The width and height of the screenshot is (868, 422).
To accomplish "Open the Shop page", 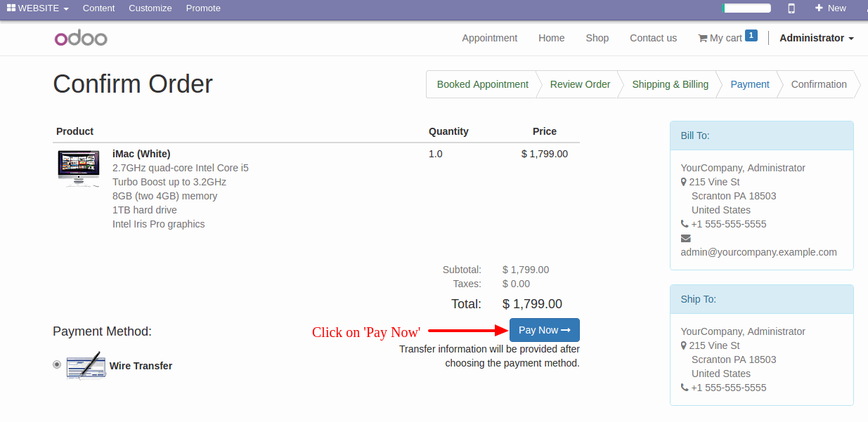I will click(597, 38).
